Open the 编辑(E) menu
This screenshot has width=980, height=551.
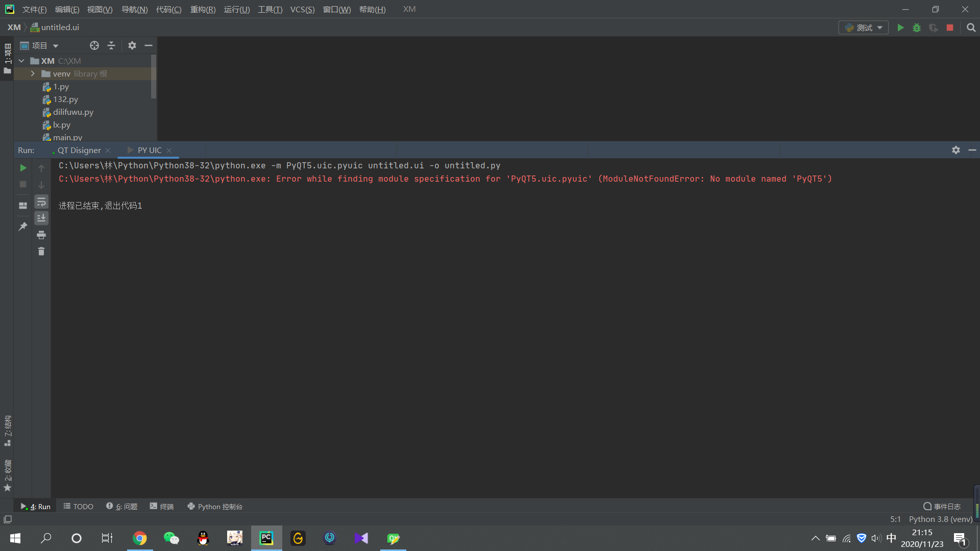pyautogui.click(x=67, y=9)
